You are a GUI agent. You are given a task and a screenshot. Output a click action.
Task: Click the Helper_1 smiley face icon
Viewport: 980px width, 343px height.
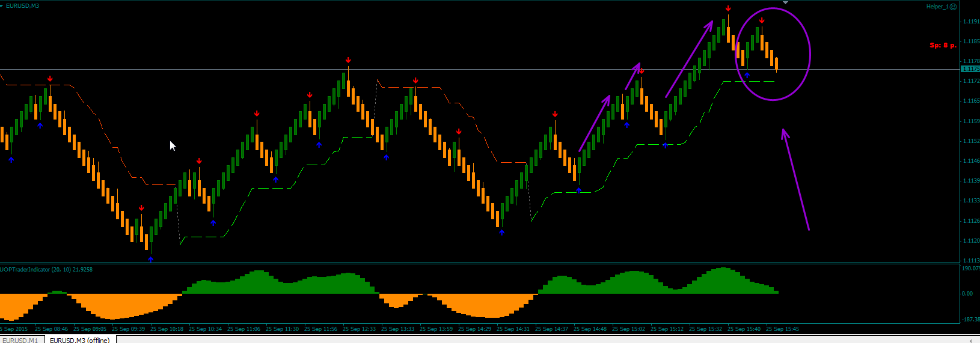(x=953, y=7)
